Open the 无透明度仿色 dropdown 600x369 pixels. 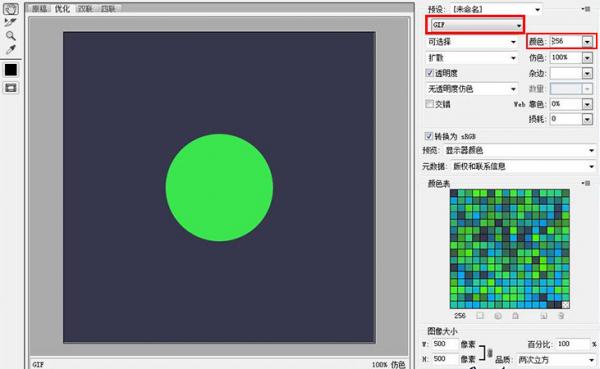coord(471,89)
